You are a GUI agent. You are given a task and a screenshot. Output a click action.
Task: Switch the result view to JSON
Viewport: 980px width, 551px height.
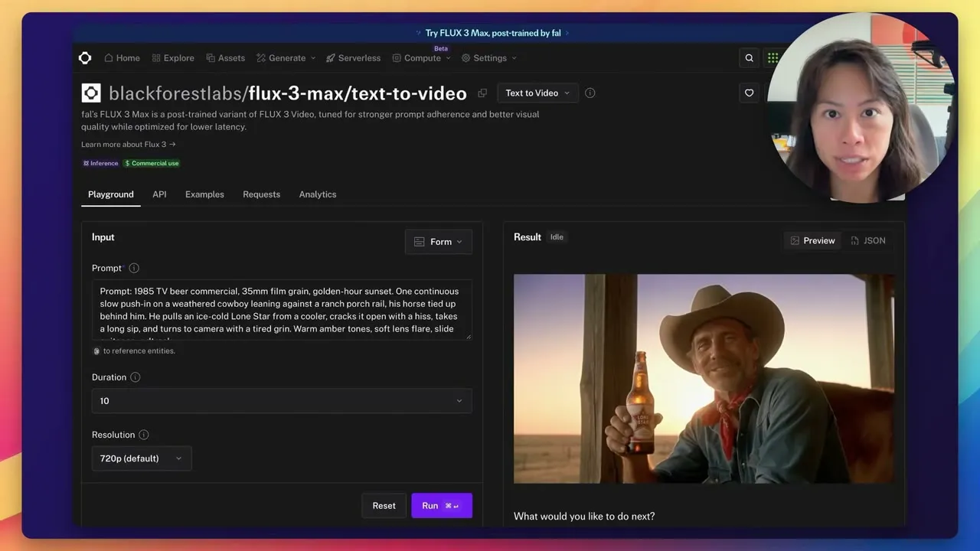pos(868,240)
